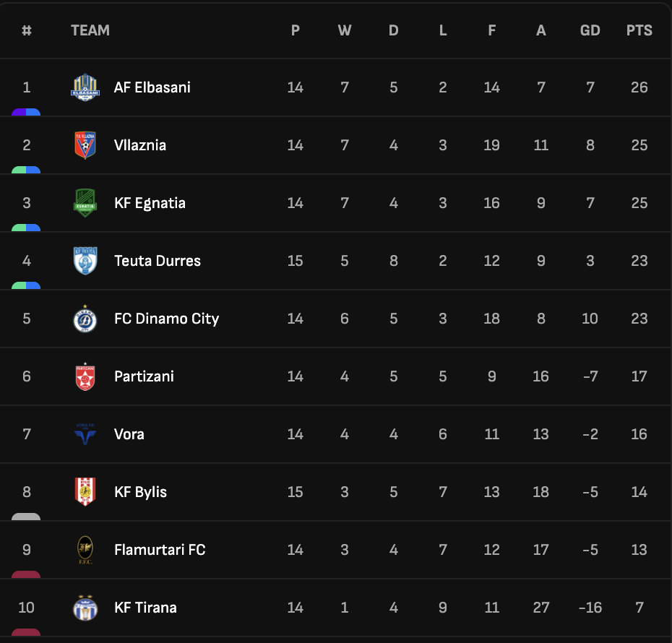Click the maroon marker under rank 10

pos(26,632)
